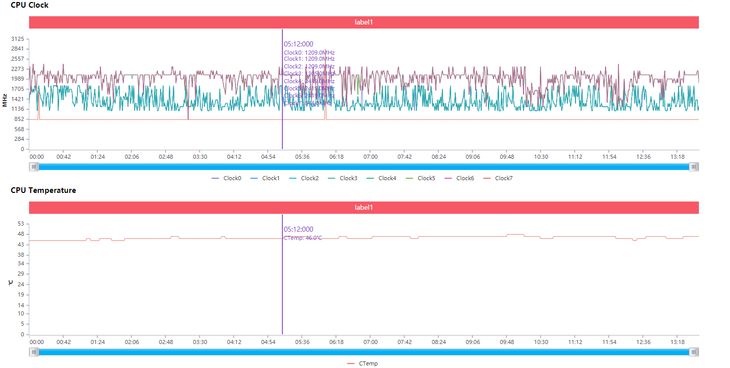Click 07:00 tick on CPU Clock time axis

370,157
